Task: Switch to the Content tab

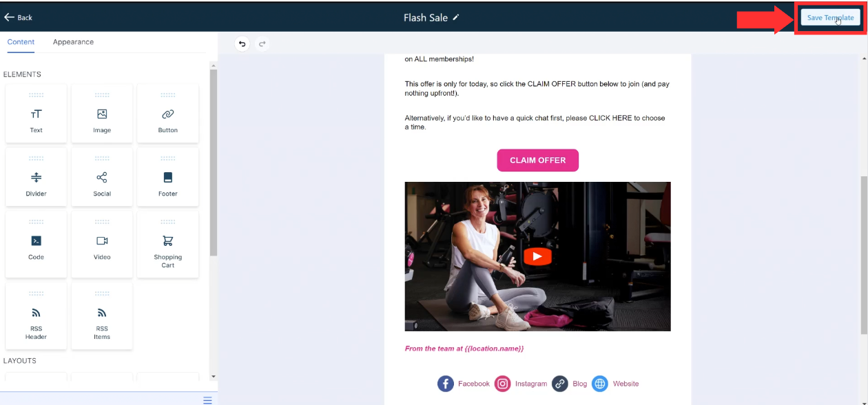Action: (21, 42)
